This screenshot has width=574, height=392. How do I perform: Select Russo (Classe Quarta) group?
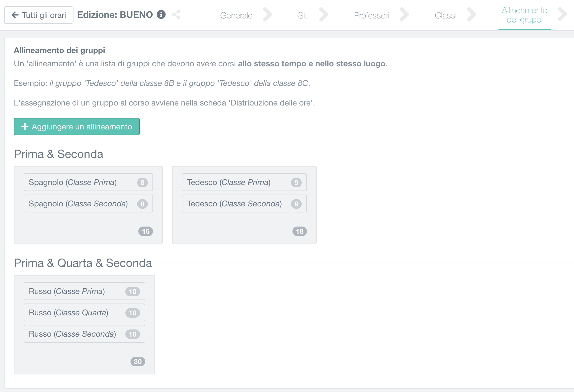pyautogui.click(x=84, y=313)
